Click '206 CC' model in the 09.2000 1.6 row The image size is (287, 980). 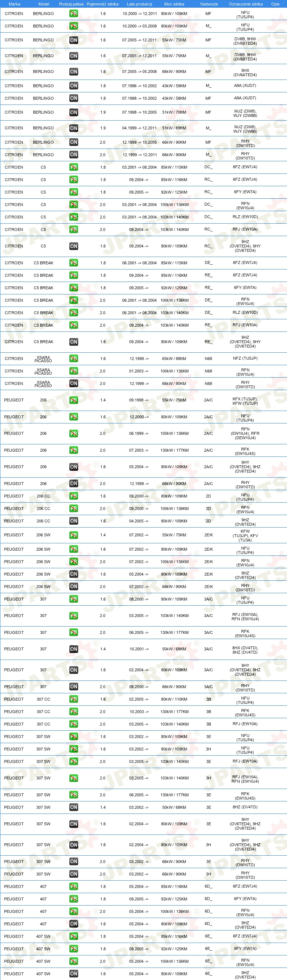[43, 496]
